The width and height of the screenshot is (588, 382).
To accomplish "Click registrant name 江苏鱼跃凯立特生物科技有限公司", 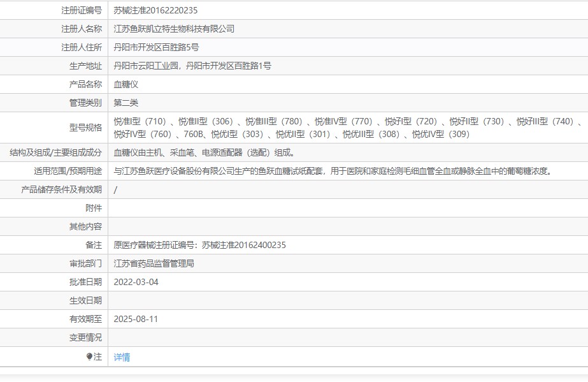I will pos(174,29).
